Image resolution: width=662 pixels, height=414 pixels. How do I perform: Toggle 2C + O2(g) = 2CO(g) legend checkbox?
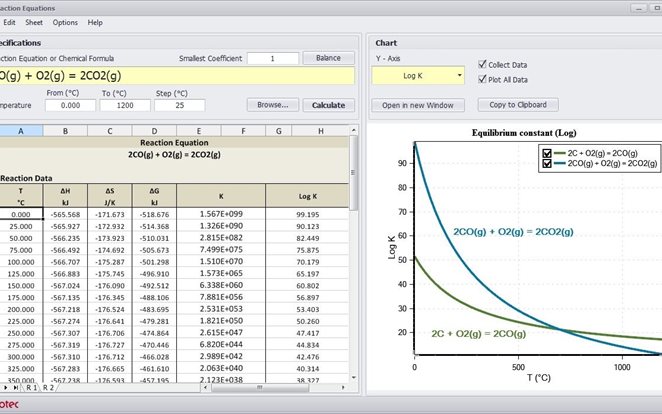tap(547, 153)
